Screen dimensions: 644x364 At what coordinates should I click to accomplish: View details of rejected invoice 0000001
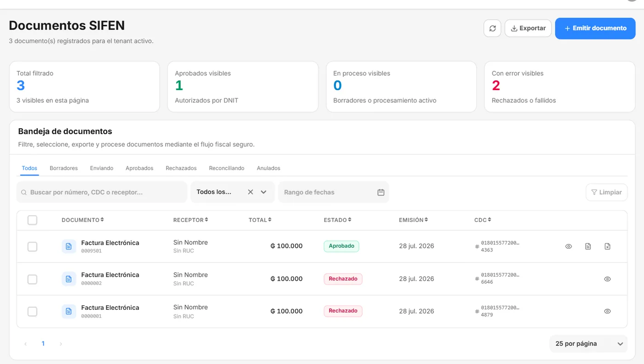coord(607,311)
